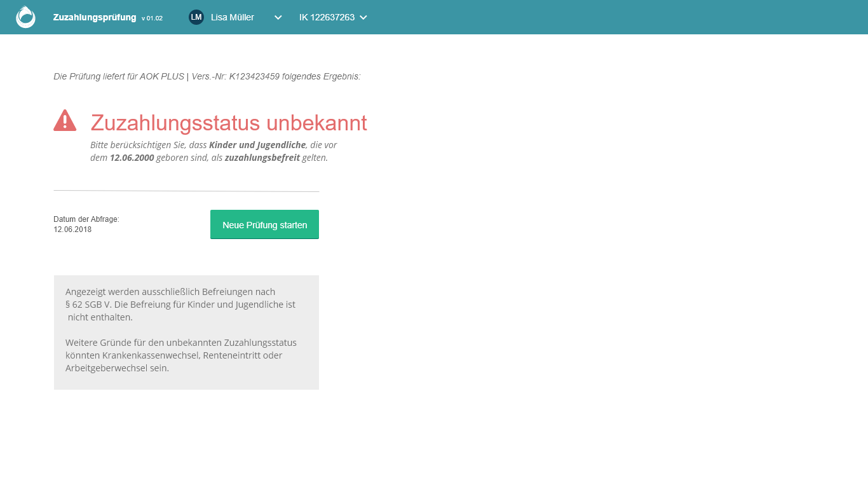Click the red warning triangle icon

click(x=65, y=120)
